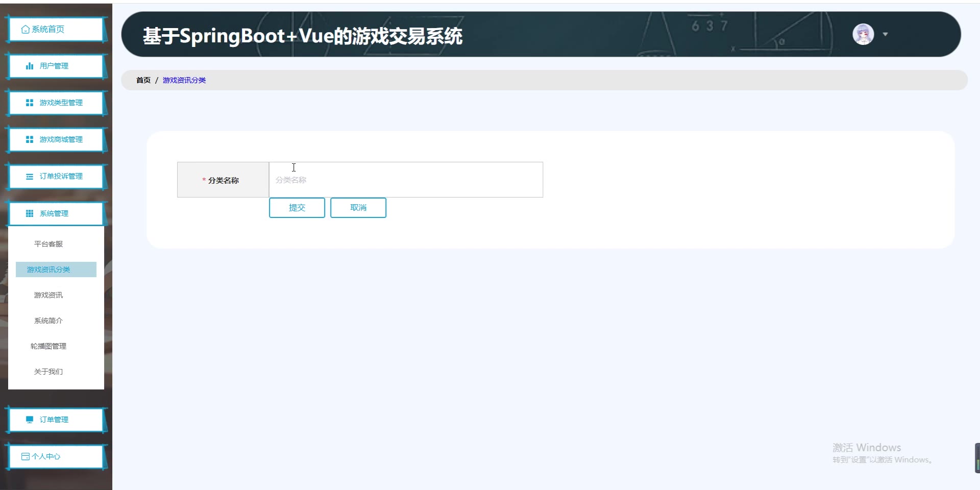Click the user avatar in the header
The height and width of the screenshot is (490, 980).
coord(863,34)
